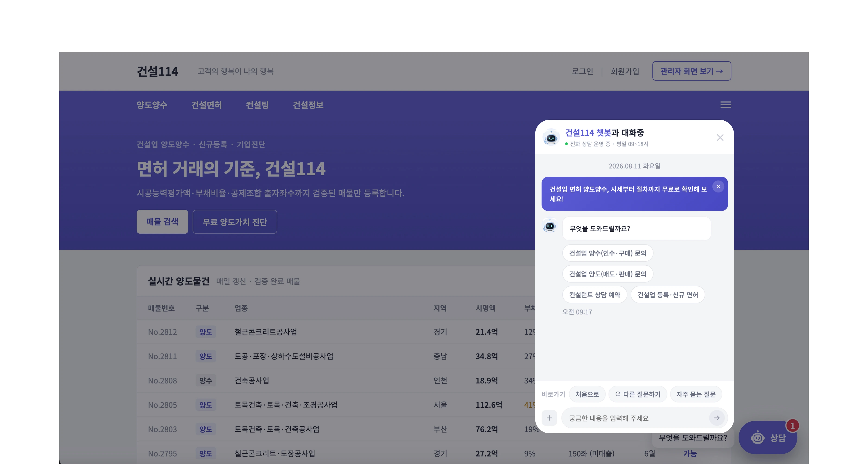This screenshot has height=464, width=868.
Task: Click the 실시간 양도물건 heading
Action: pyautogui.click(x=179, y=281)
